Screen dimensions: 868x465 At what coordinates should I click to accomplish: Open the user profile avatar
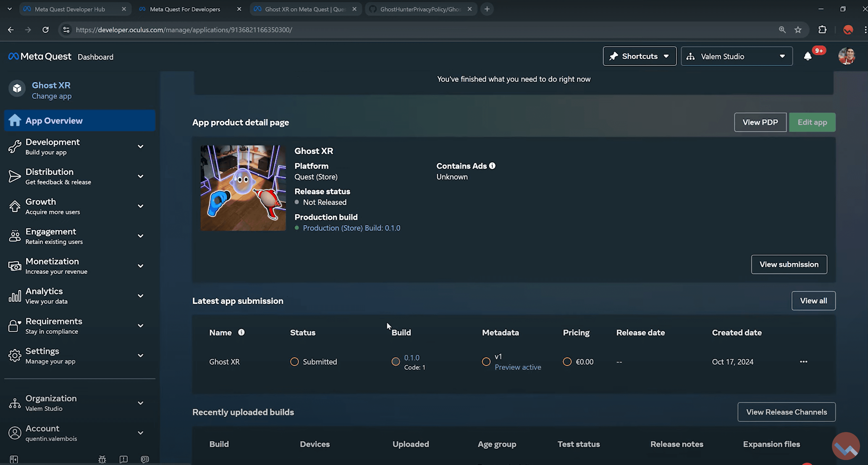click(846, 56)
